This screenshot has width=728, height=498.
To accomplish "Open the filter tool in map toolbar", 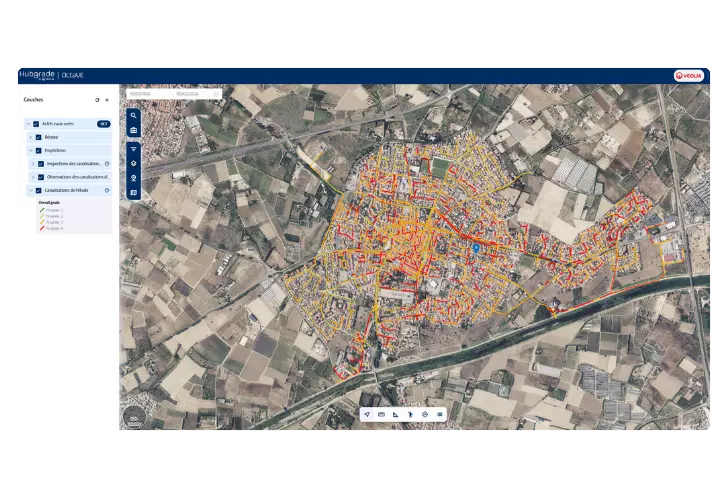I will tap(134, 149).
